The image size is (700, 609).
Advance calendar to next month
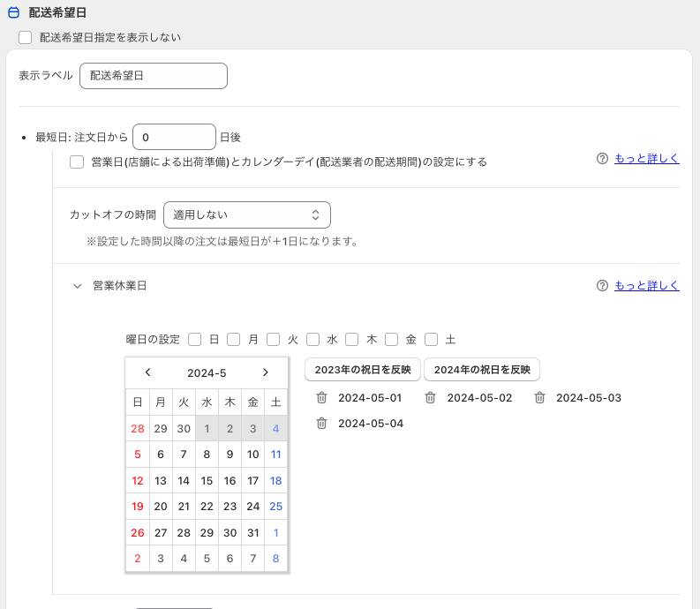tap(265, 372)
